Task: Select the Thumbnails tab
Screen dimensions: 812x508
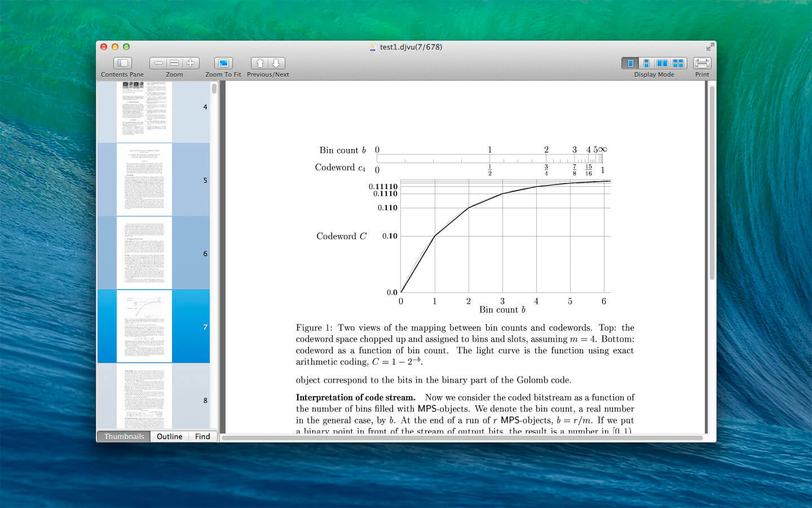Action: pos(124,436)
